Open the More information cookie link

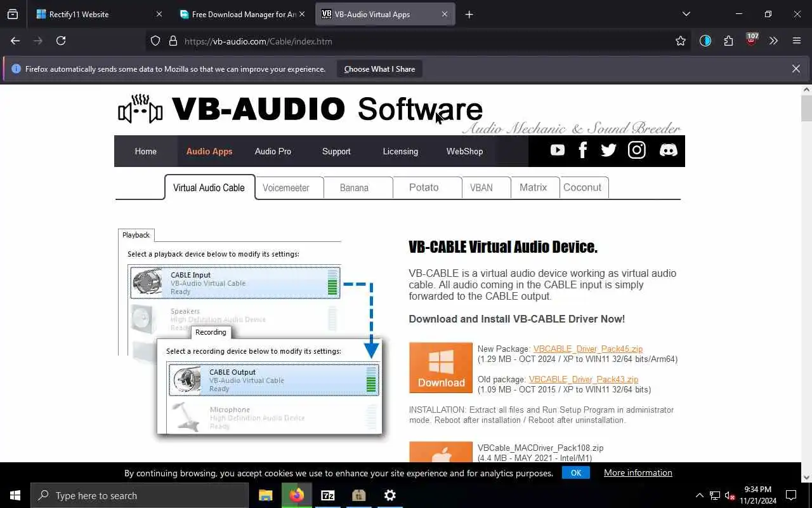(638, 472)
